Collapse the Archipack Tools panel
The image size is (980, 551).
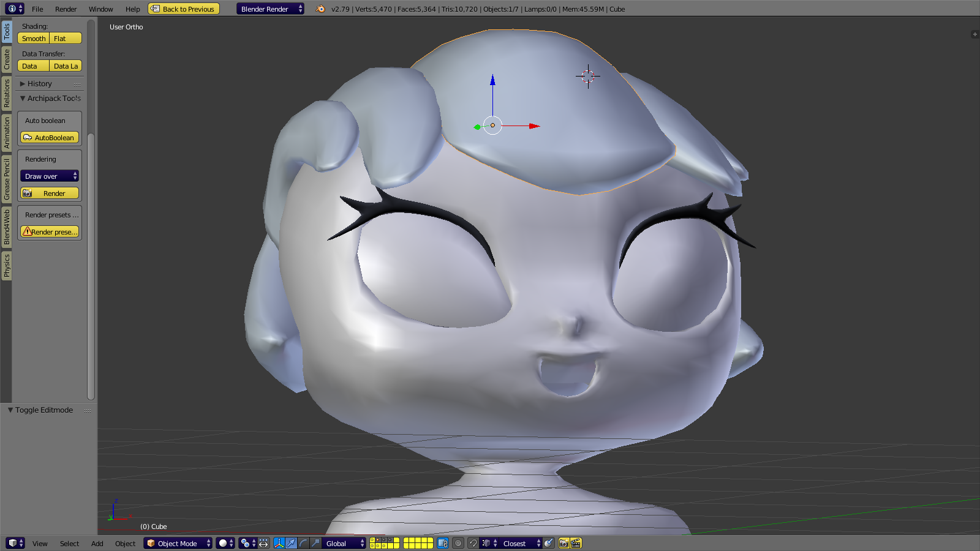(x=50, y=99)
